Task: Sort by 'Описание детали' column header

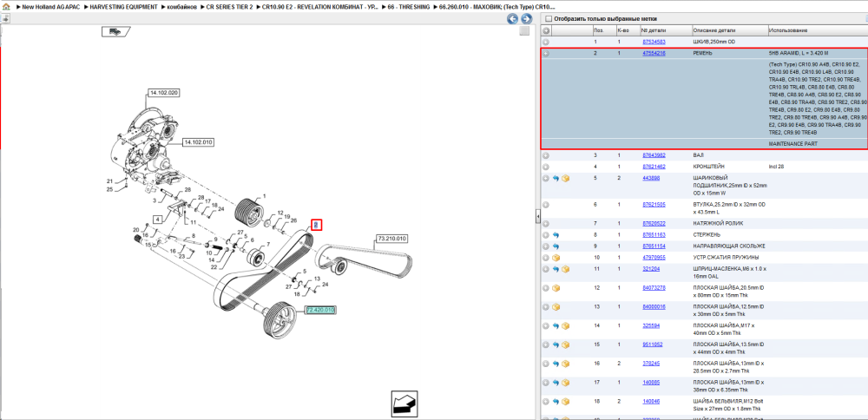Action: click(x=729, y=30)
